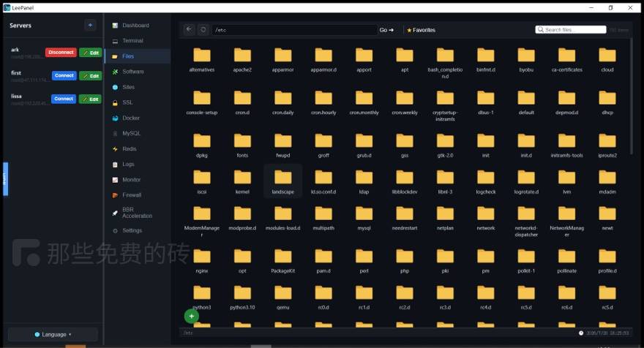
Task: Open the mysql folder
Action: (364, 219)
